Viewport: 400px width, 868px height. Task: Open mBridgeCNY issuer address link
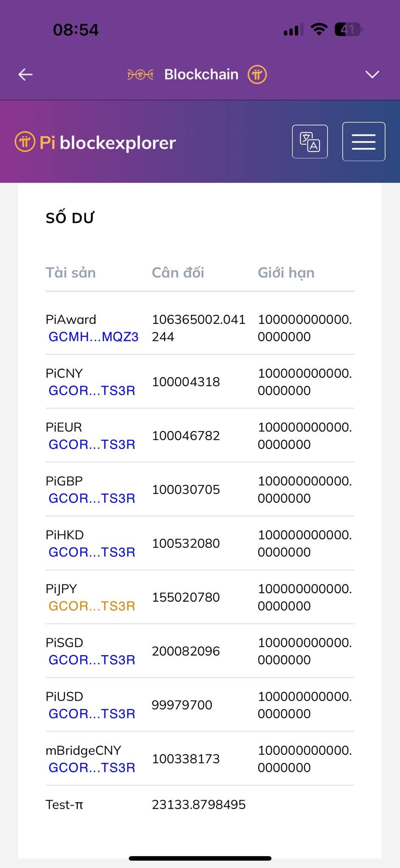click(92, 767)
